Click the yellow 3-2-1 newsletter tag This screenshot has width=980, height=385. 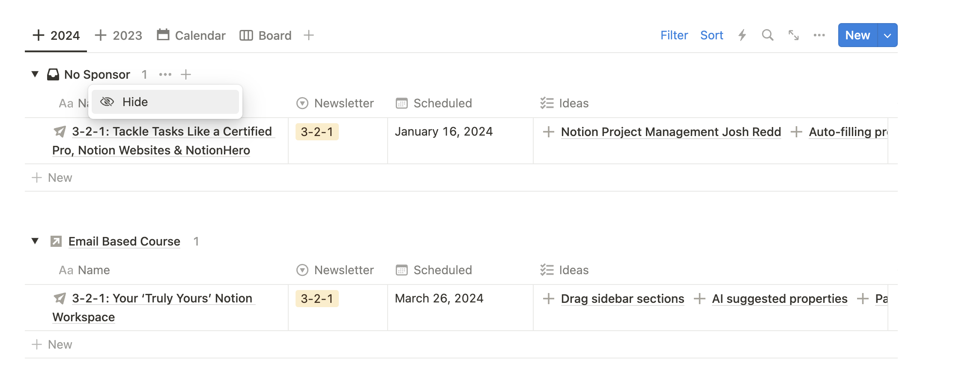coord(317,132)
